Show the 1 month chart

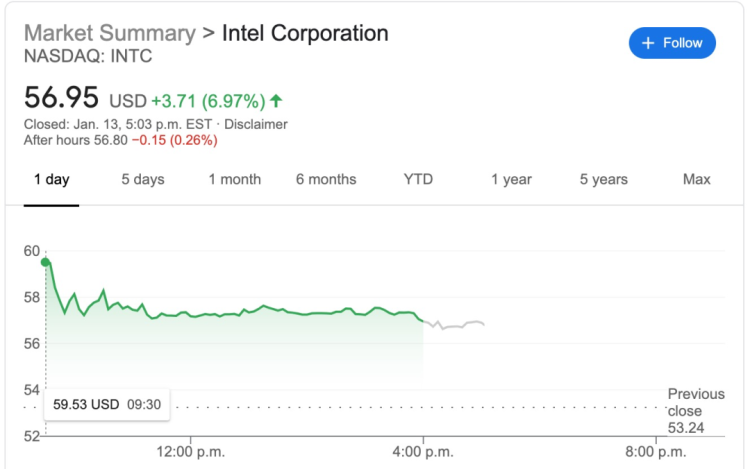pyautogui.click(x=235, y=180)
